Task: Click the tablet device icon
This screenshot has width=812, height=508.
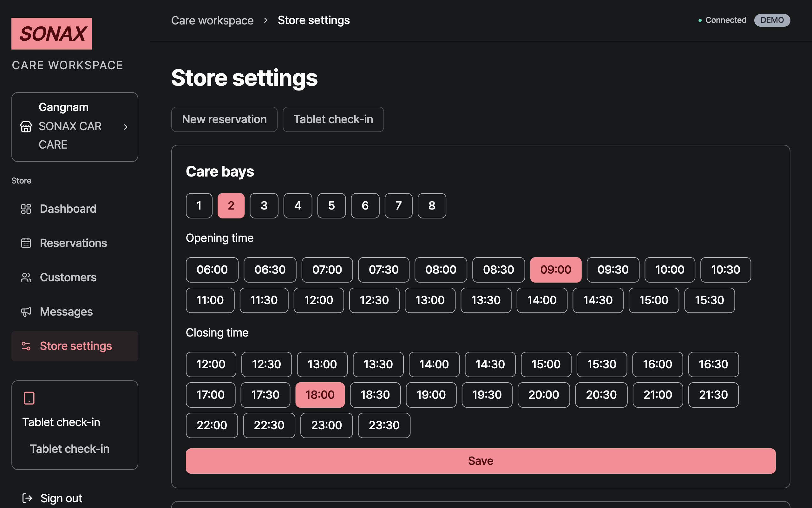Action: click(29, 398)
